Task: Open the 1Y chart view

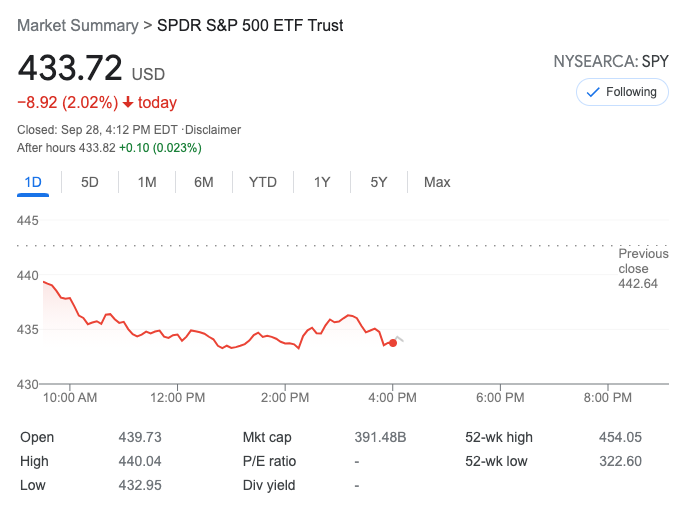Action: (322, 182)
